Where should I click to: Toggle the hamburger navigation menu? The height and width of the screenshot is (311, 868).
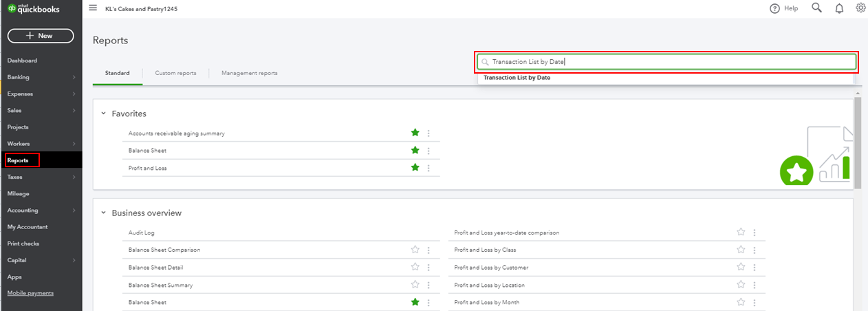pyautogui.click(x=93, y=8)
